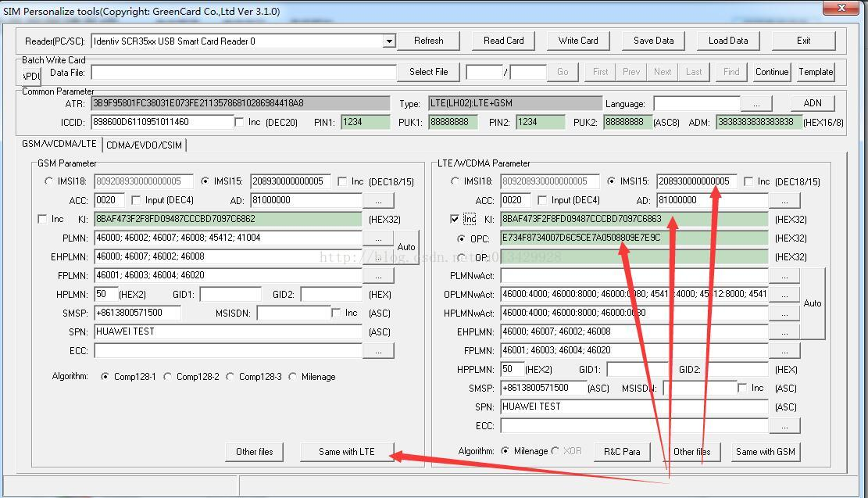Click the ellipsis button next to Language
The image size is (868, 498).
[x=755, y=103]
